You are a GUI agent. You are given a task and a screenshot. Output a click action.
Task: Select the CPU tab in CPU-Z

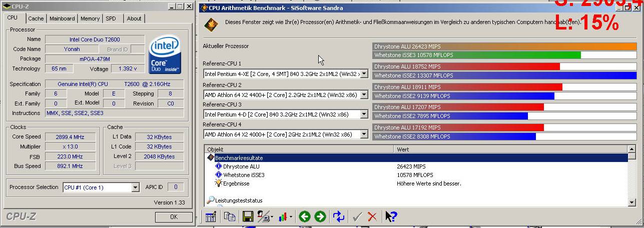(13, 17)
